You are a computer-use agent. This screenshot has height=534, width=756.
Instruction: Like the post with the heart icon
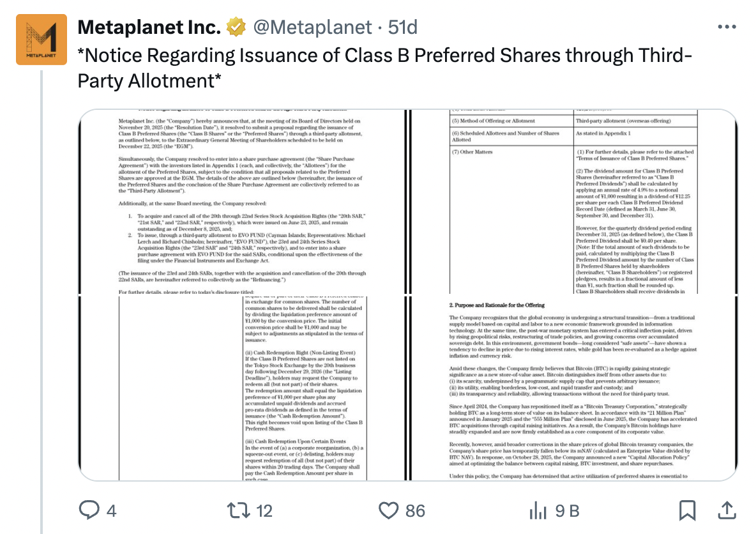point(389,510)
